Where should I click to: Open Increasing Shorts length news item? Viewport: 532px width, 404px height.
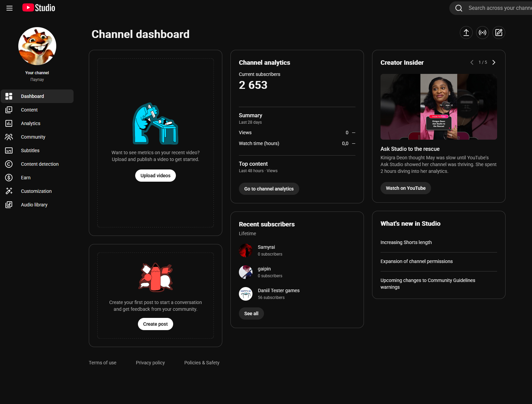[x=406, y=242]
